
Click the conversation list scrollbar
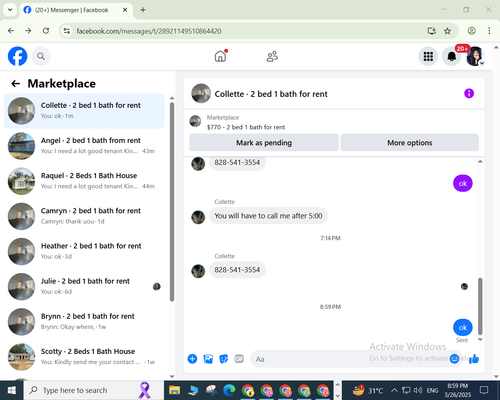pyautogui.click(x=172, y=202)
